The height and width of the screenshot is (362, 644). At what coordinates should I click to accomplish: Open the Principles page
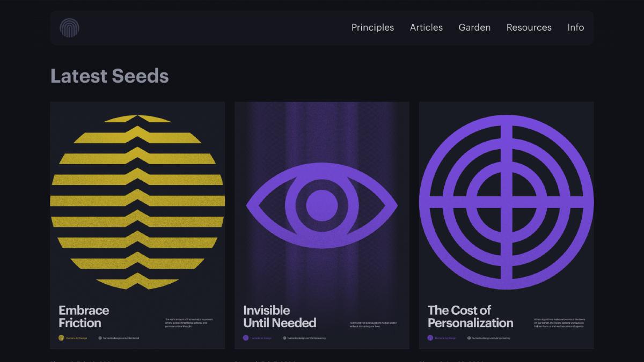coord(372,27)
